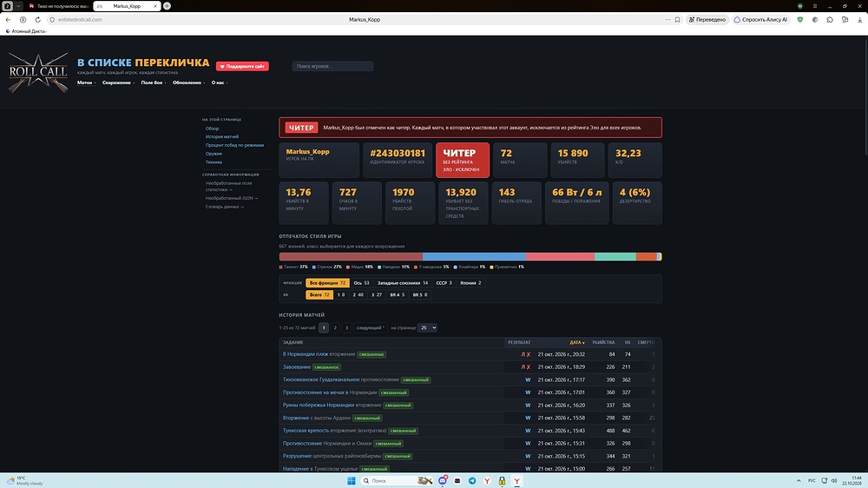Open browser downloads arrow icon
The height and width of the screenshot is (488, 868).
[859, 19]
